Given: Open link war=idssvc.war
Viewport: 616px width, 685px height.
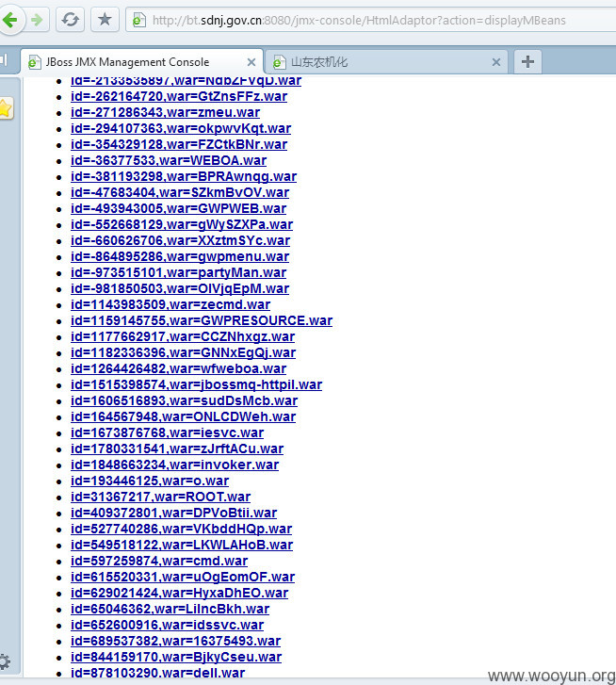Looking at the screenshot, I should (167, 625).
